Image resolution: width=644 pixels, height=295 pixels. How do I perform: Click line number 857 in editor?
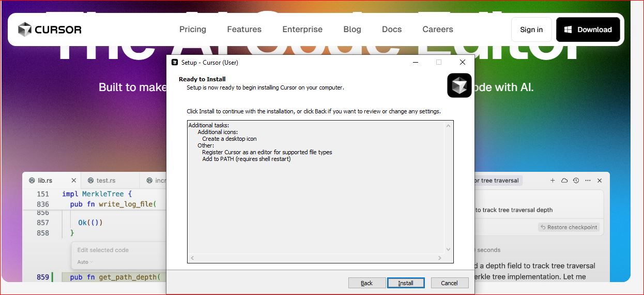click(43, 223)
